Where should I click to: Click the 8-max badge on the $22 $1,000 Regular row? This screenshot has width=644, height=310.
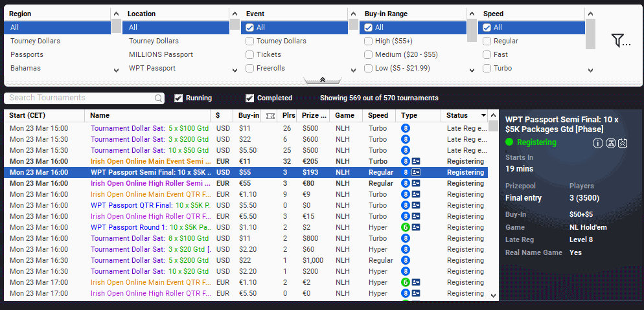coord(406,260)
